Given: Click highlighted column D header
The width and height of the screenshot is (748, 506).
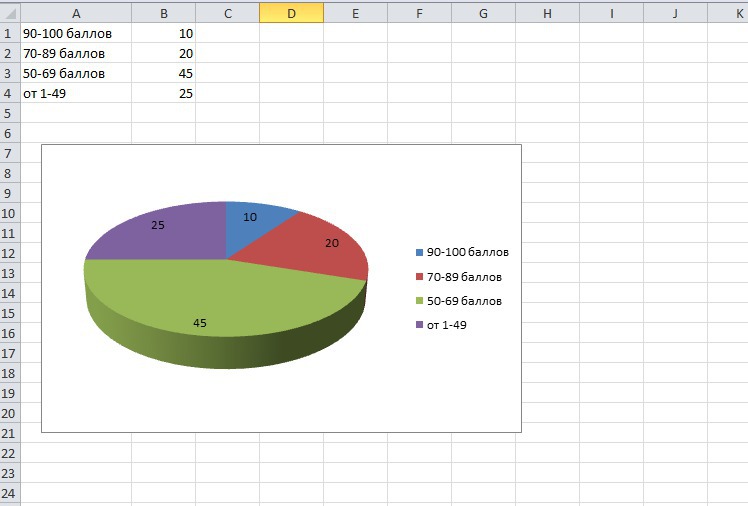Looking at the screenshot, I should (x=291, y=13).
